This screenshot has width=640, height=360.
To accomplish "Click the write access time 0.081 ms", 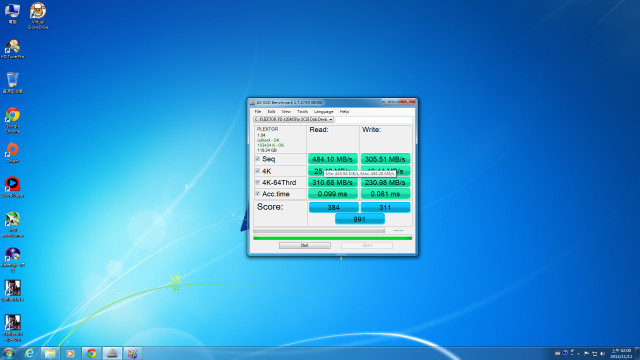I will [x=385, y=194].
